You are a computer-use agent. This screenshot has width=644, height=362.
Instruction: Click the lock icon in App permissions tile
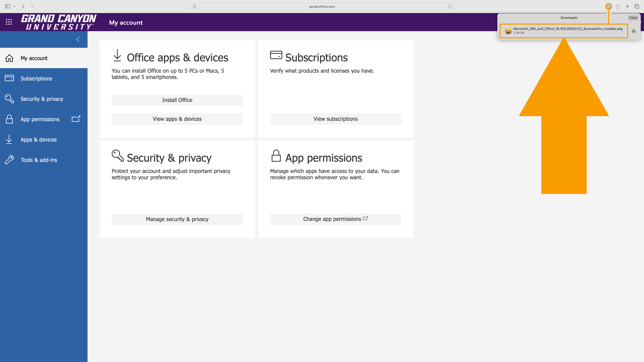point(276,155)
